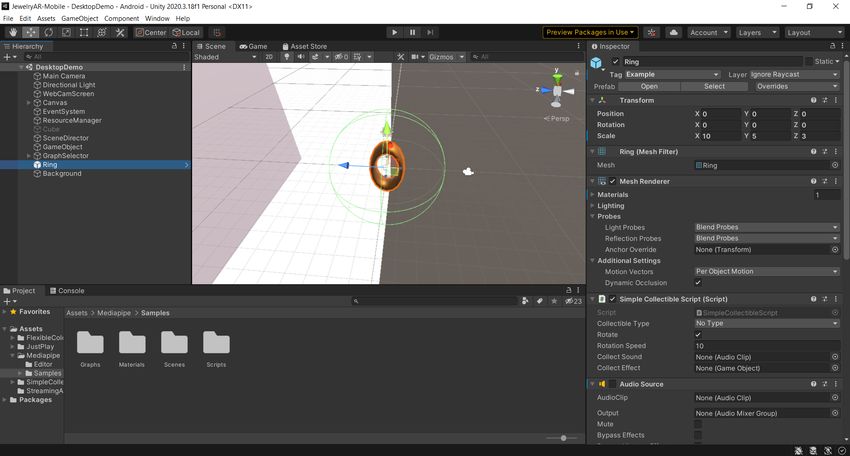Disable the Rotate checkbox
Viewport: 850px width, 456px height.
coord(698,335)
